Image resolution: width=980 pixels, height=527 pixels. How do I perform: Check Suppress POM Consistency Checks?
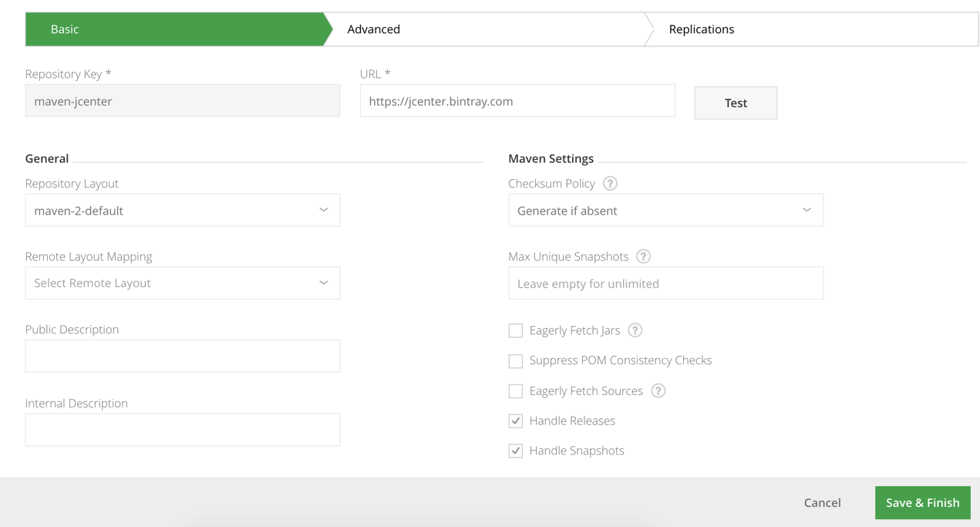(516, 361)
